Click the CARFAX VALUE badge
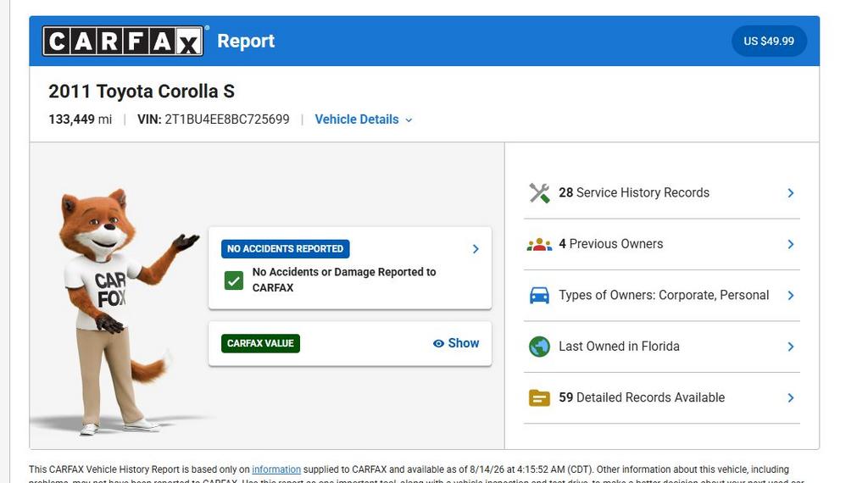 260,343
